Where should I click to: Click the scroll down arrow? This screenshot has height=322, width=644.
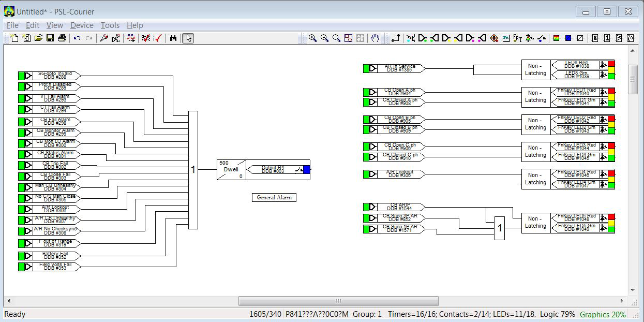tap(633, 290)
